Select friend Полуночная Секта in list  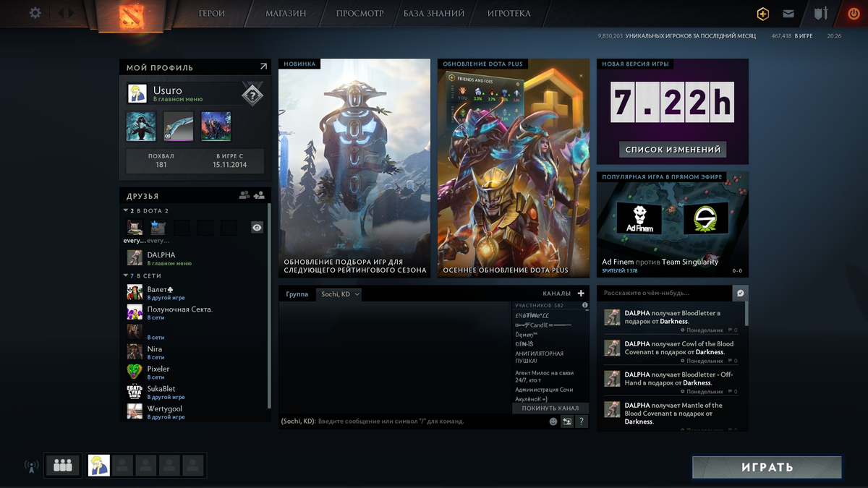[195, 312]
